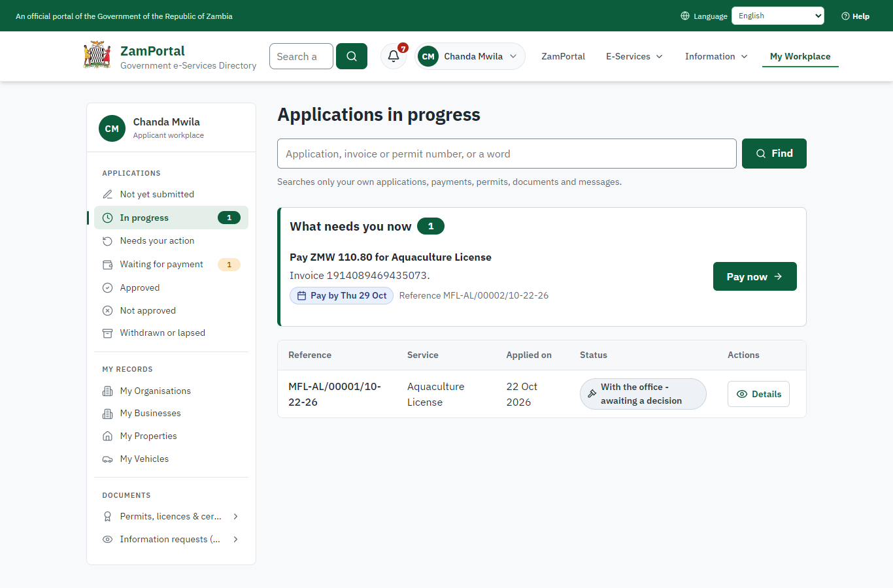Click the header search input field

click(301, 56)
